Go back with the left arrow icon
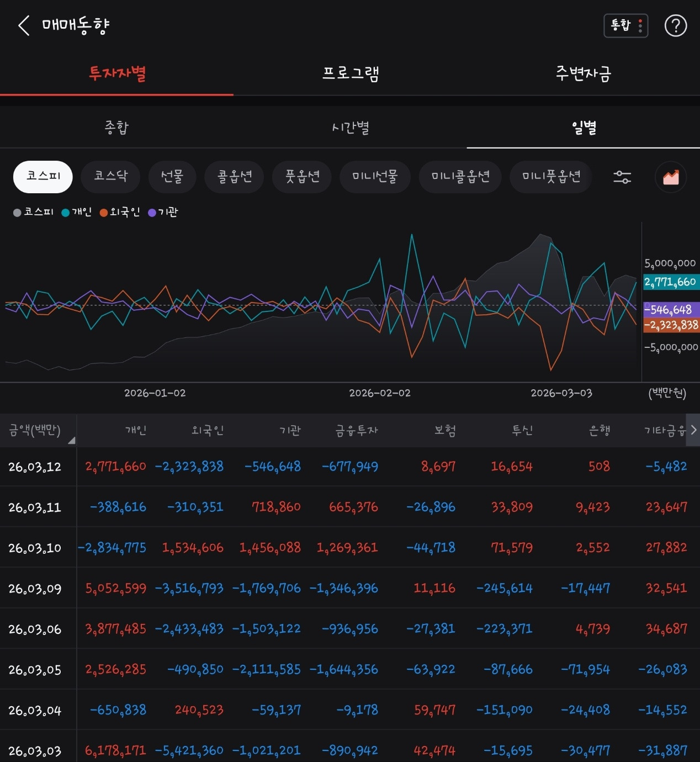Viewport: 700px width, 762px height. [24, 25]
